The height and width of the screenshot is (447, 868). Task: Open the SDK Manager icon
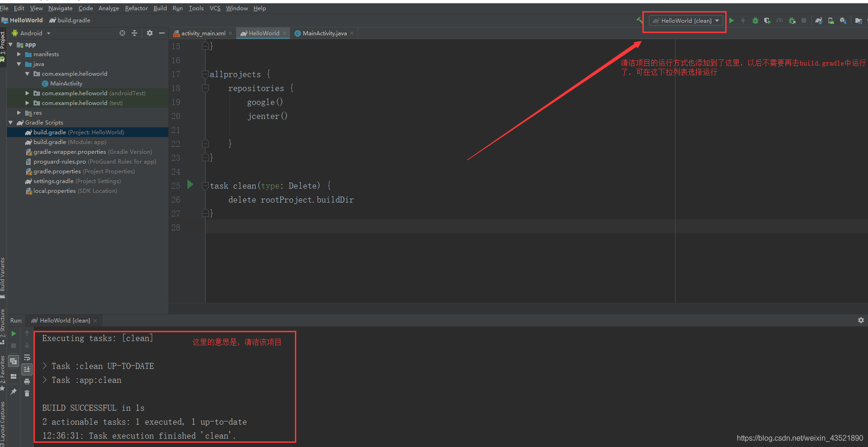pos(843,20)
